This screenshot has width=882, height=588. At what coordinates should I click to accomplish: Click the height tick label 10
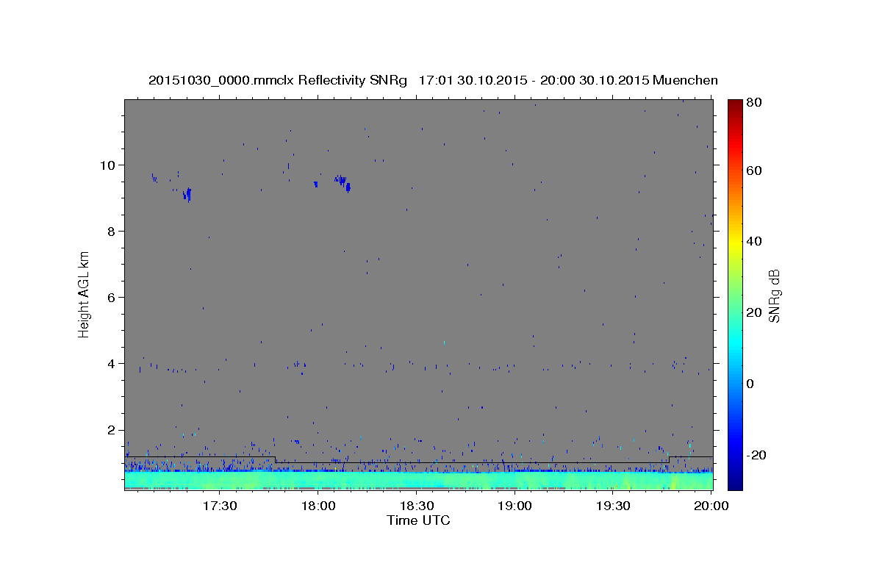click(x=108, y=165)
